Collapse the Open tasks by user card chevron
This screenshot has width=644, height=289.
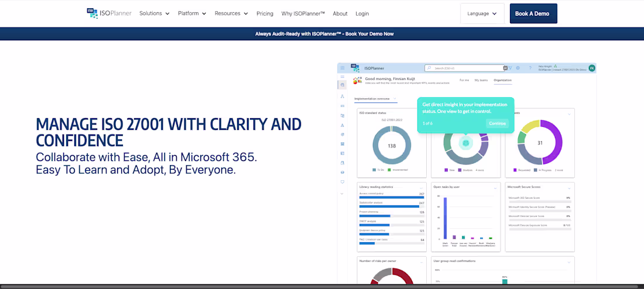[x=495, y=188]
